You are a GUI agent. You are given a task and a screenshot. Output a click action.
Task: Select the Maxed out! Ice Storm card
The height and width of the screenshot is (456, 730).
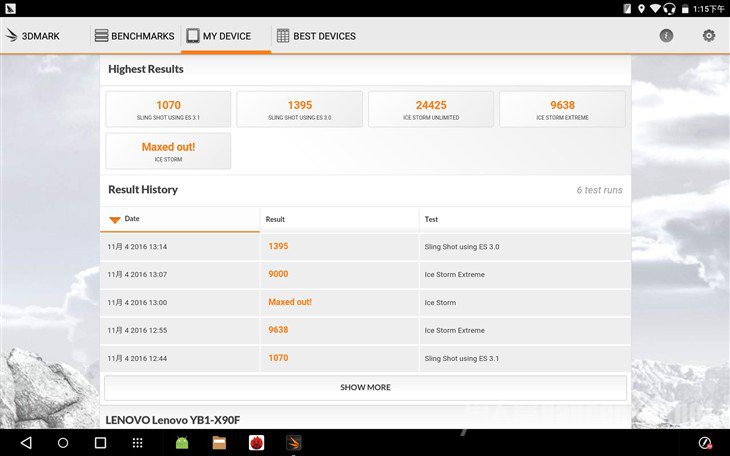[168, 151]
